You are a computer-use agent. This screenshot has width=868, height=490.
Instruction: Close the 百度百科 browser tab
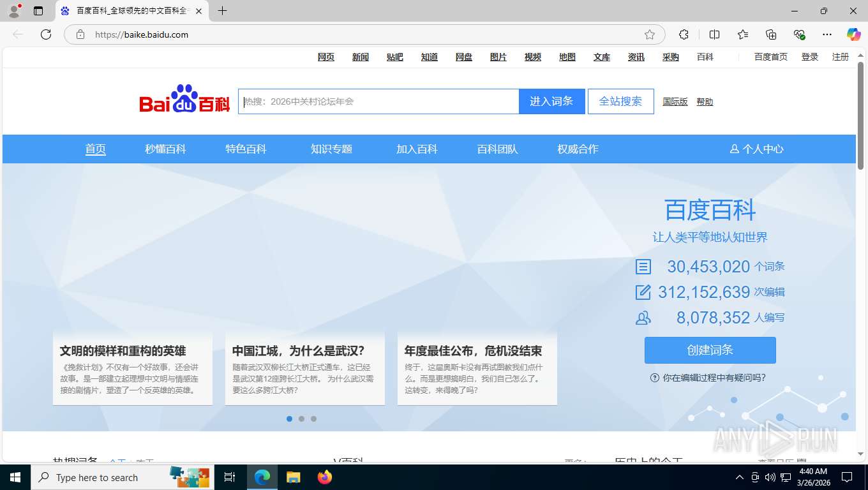pyautogui.click(x=198, y=11)
